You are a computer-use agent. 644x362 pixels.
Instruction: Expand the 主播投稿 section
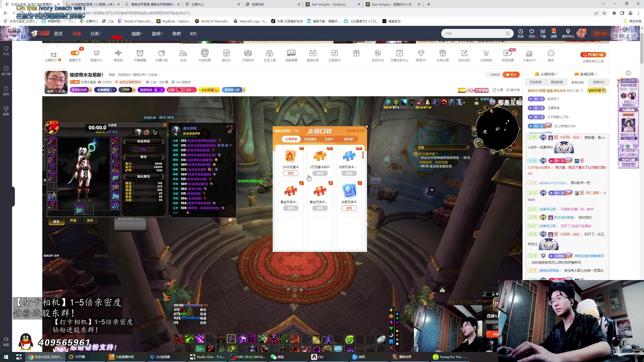pyautogui.click(x=546, y=74)
